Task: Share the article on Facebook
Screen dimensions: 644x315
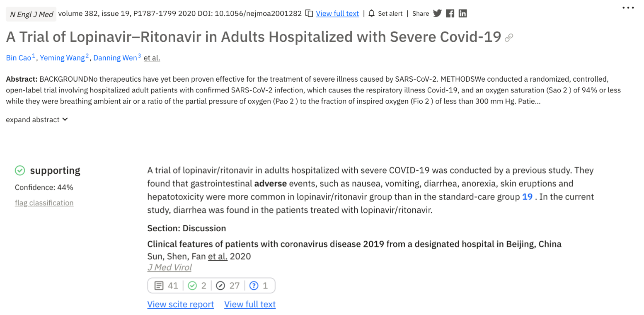Action: 450,13
